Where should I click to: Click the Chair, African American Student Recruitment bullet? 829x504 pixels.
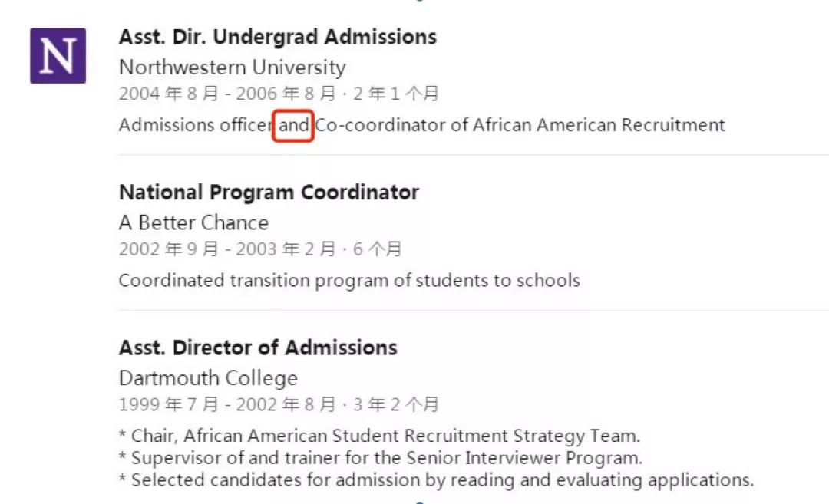380,436
